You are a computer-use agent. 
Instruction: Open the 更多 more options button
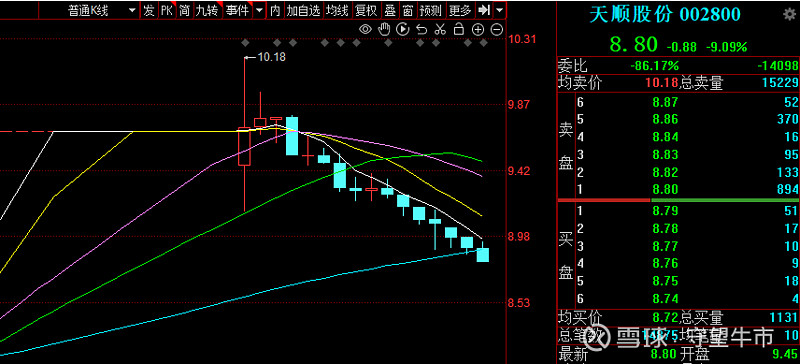pos(461,10)
